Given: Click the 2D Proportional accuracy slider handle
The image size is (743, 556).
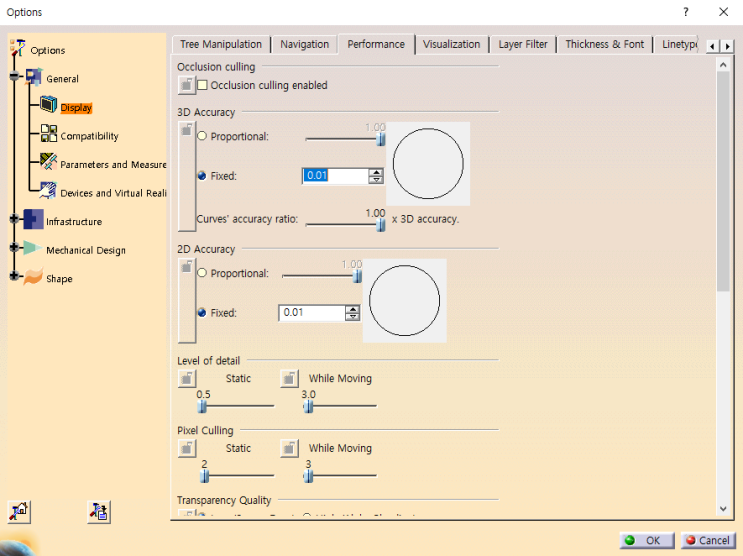Looking at the screenshot, I should 358,276.
